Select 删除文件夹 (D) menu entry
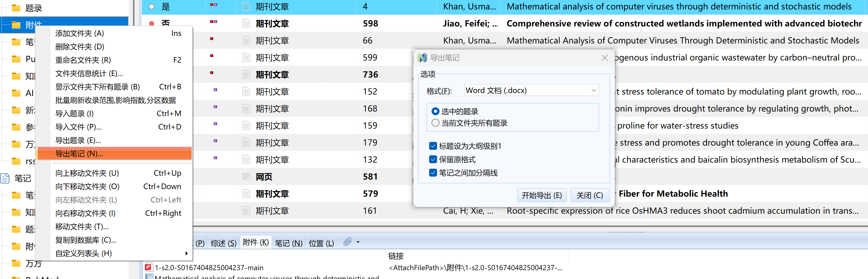868x279 pixels. pos(114,46)
